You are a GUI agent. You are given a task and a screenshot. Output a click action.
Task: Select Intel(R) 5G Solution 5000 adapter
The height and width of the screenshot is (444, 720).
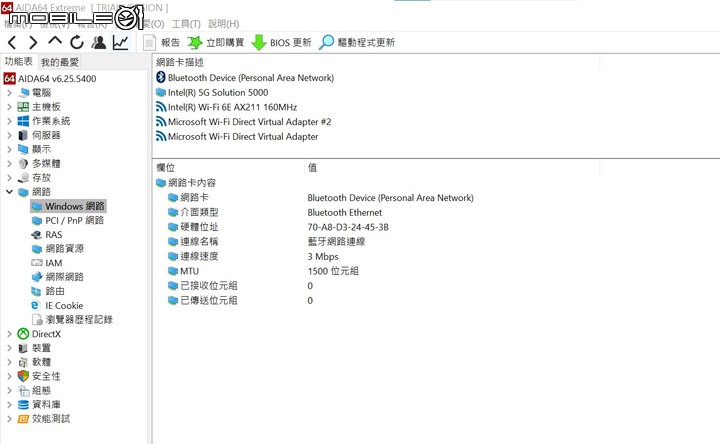tap(212, 92)
